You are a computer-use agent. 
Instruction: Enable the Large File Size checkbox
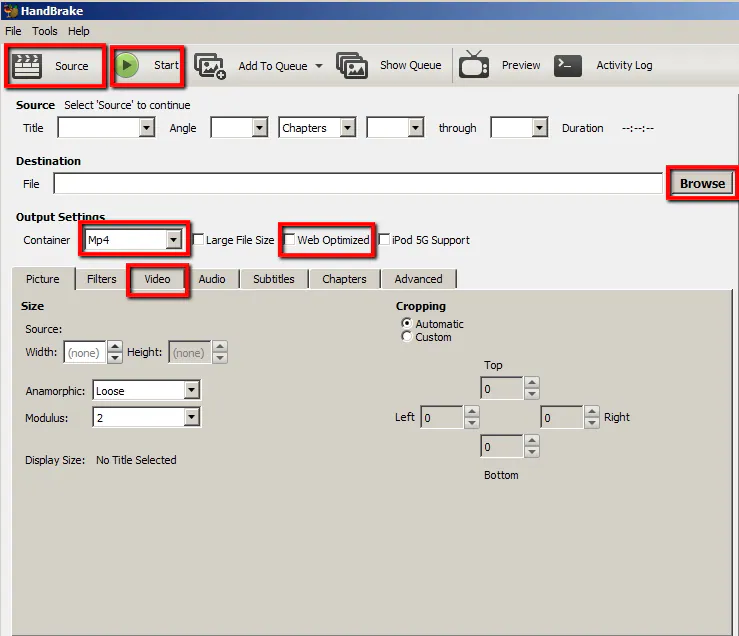(x=199, y=240)
